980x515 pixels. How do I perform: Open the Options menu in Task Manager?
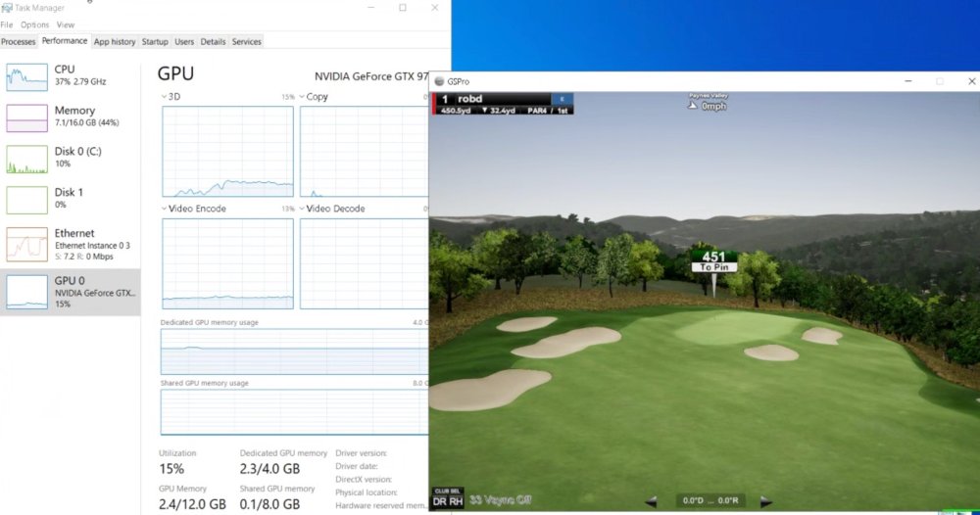[x=34, y=25]
